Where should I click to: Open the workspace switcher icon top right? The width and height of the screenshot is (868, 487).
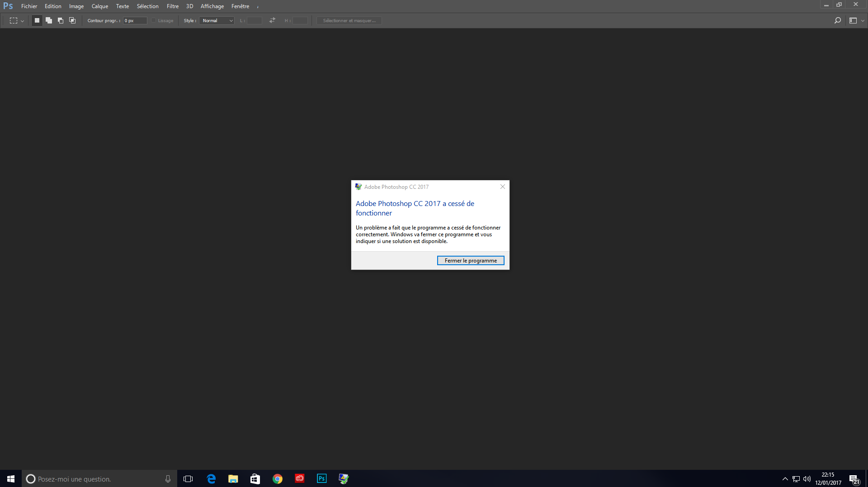point(854,20)
